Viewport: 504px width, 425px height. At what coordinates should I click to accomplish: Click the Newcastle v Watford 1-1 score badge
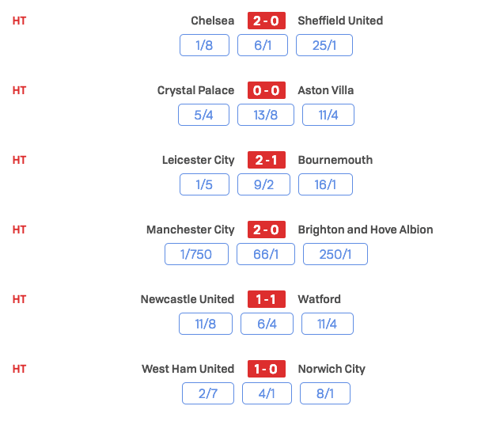[266, 299]
